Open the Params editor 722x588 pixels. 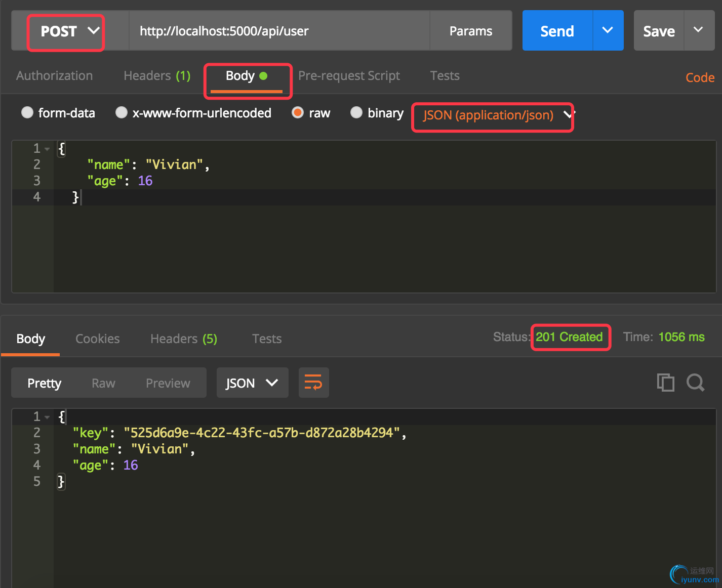click(471, 31)
